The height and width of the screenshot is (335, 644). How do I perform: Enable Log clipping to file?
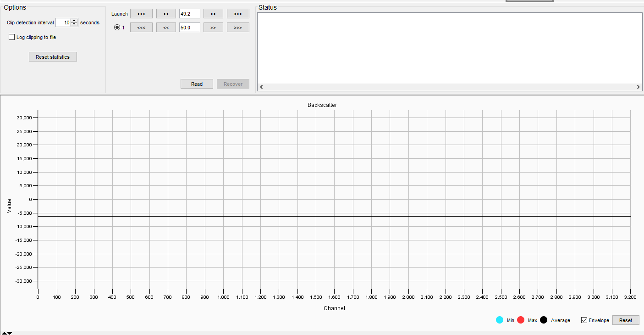coord(11,37)
